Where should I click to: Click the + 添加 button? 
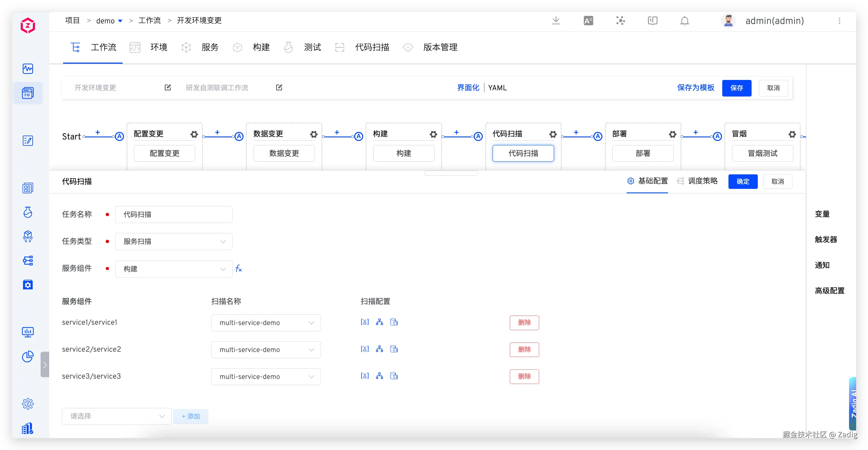point(191,416)
